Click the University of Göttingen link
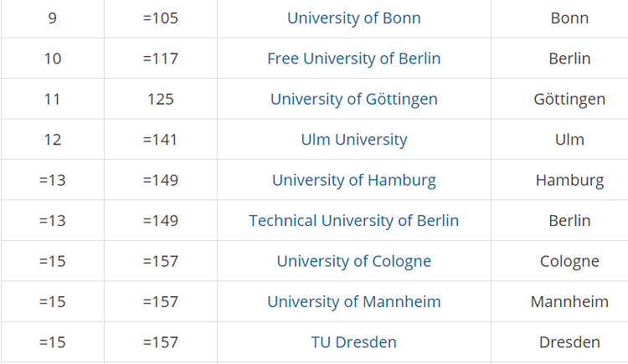The image size is (628, 364). [353, 99]
